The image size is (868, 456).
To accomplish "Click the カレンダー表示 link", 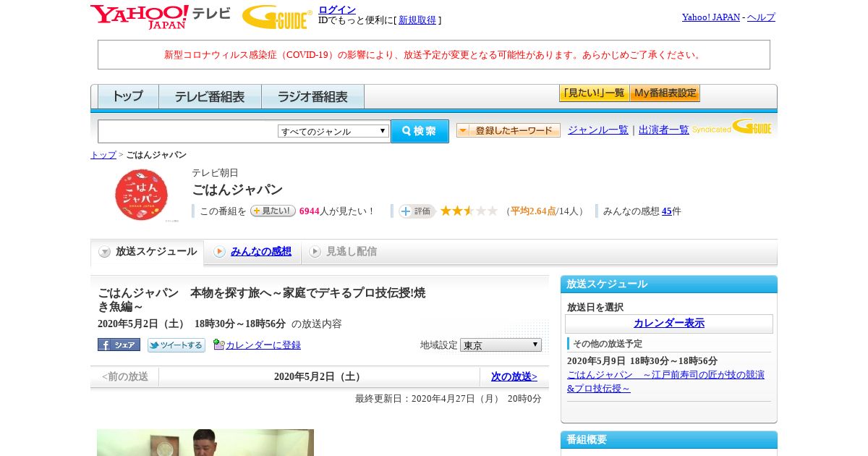I will tap(669, 323).
